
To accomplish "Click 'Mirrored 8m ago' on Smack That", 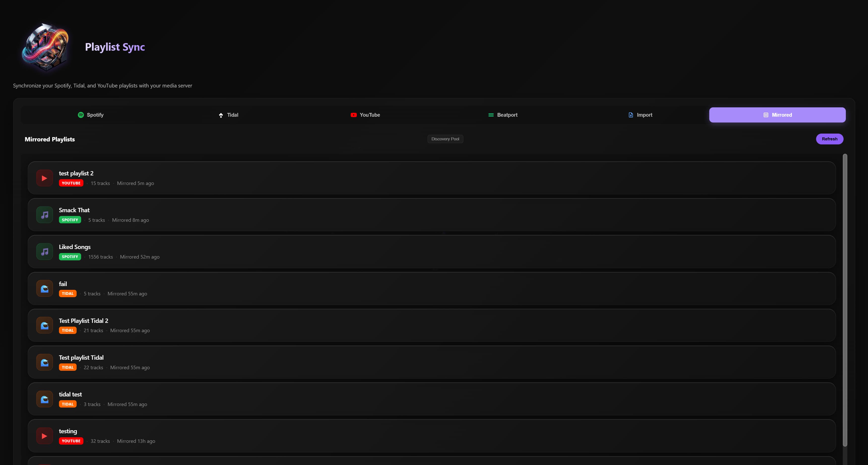I will [x=131, y=220].
